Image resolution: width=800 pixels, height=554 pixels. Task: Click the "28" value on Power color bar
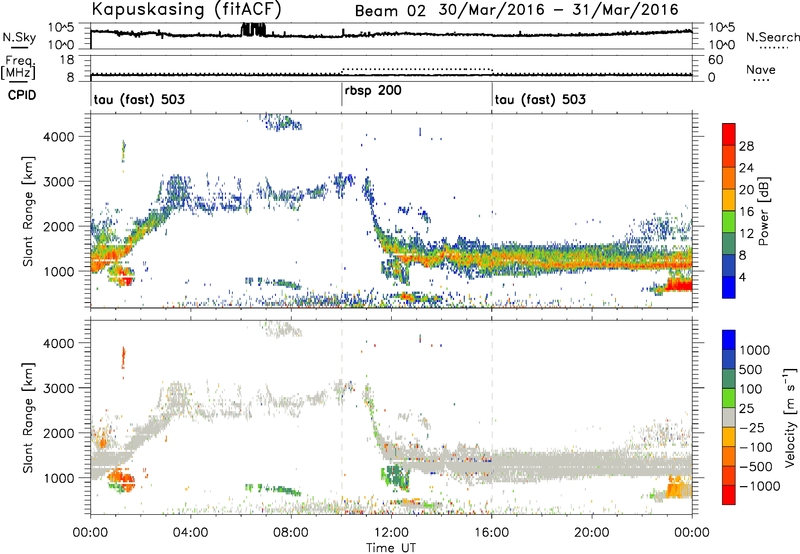tap(746, 146)
